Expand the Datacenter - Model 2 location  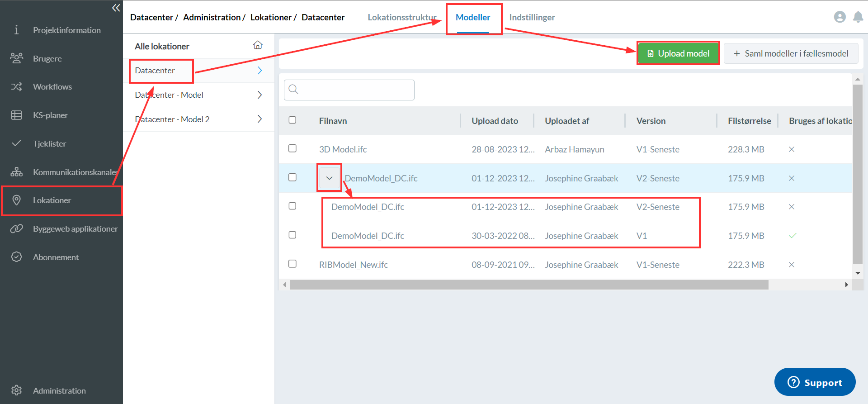259,119
